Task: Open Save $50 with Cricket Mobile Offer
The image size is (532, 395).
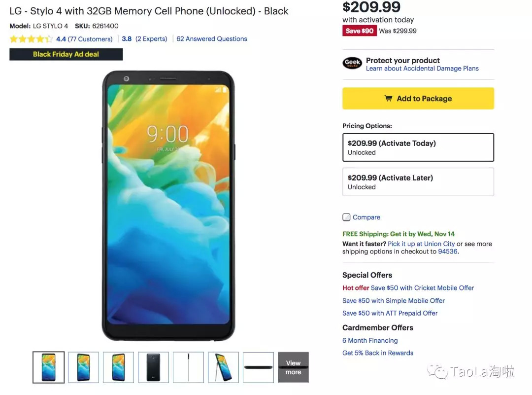Action: click(x=422, y=288)
